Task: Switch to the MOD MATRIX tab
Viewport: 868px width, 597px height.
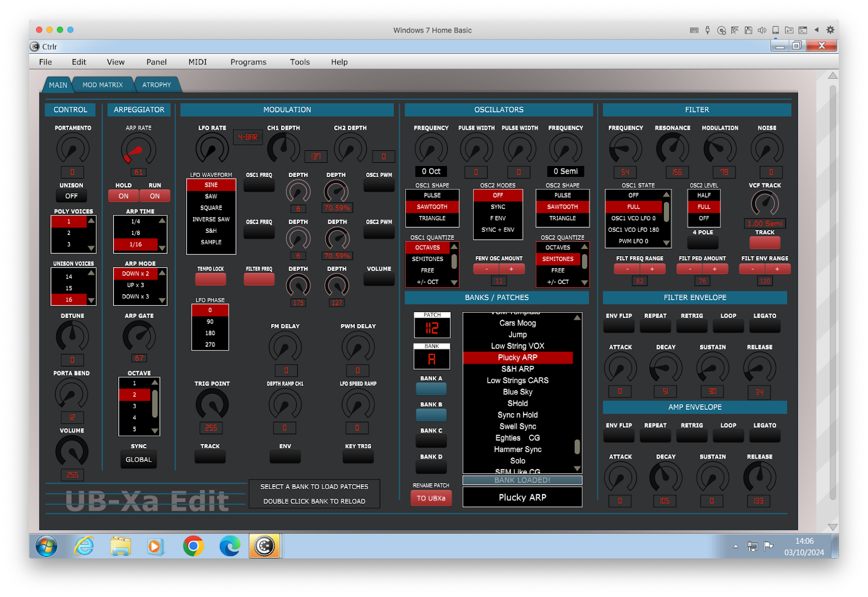Action: pyautogui.click(x=103, y=85)
